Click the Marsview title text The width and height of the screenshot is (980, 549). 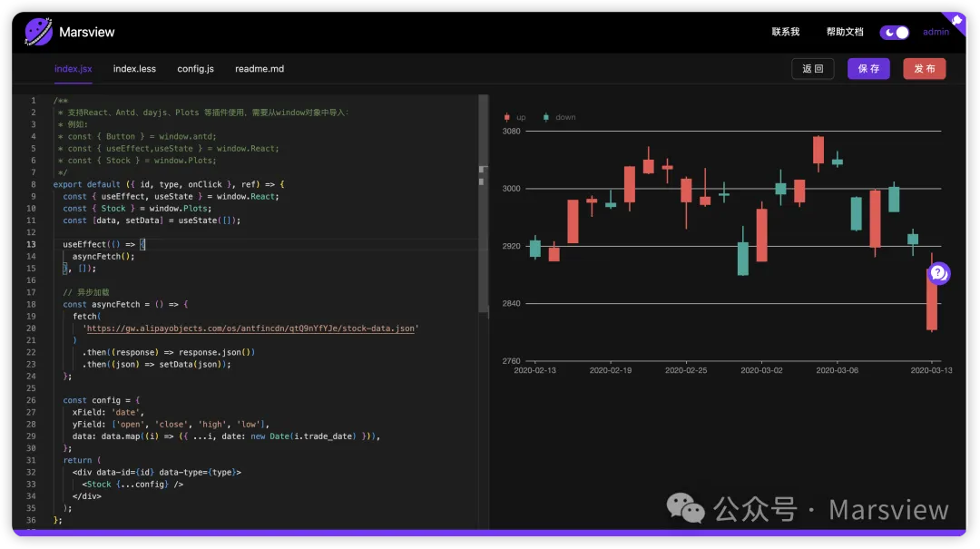click(87, 32)
